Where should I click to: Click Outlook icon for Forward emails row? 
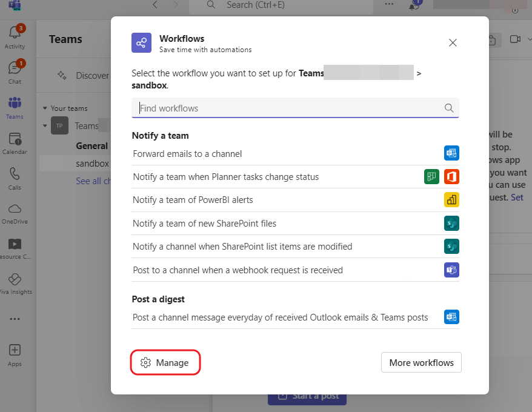[451, 153]
